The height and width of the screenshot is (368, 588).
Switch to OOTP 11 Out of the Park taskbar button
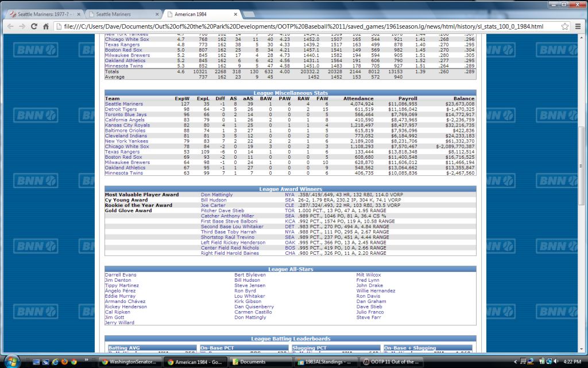click(391, 362)
